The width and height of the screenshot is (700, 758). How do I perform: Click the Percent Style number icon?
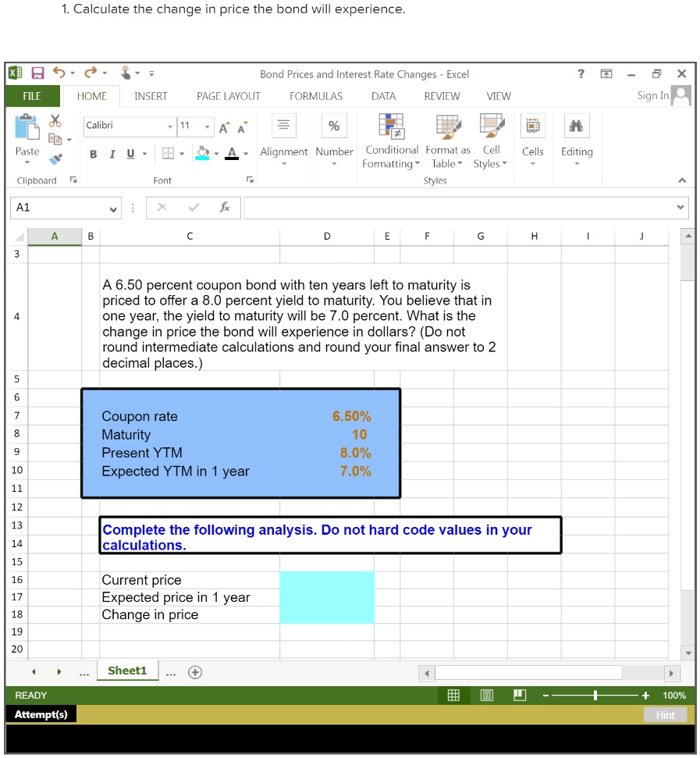tap(334, 125)
